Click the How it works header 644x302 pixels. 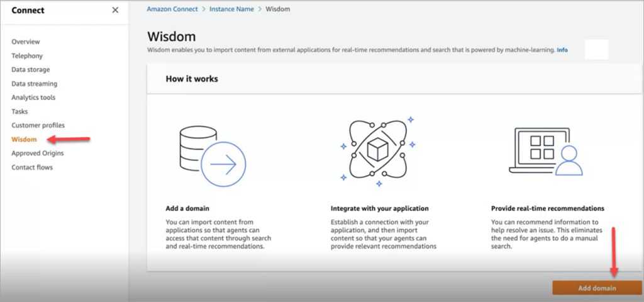coord(192,79)
